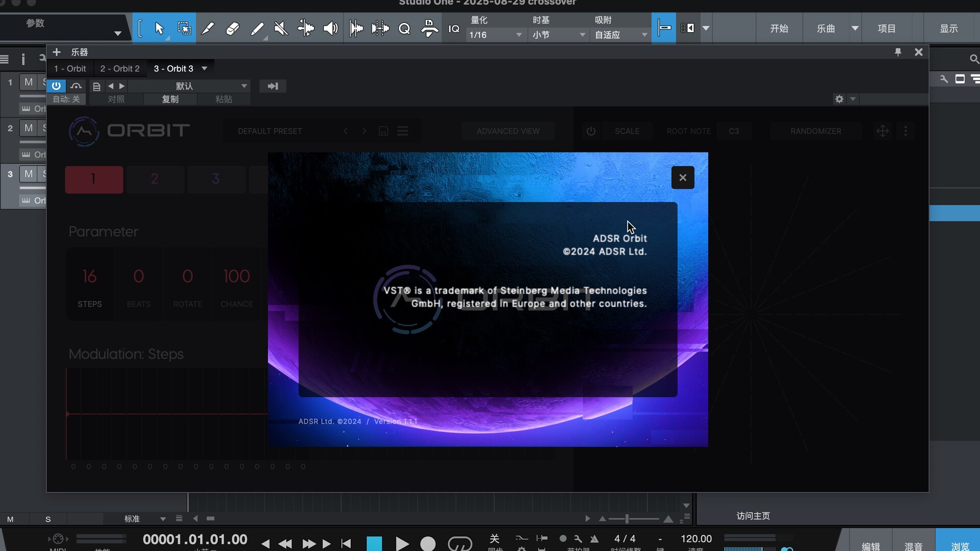Click the 访问主页 visit homepage link
The image size is (980, 551).
click(x=753, y=516)
